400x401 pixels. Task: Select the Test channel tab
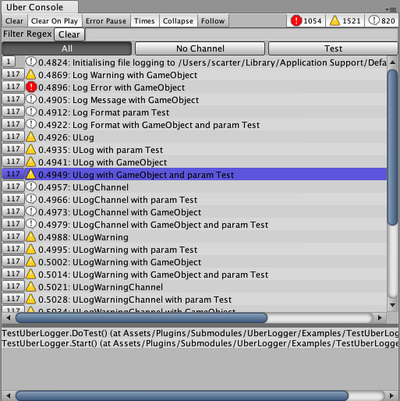coord(333,49)
